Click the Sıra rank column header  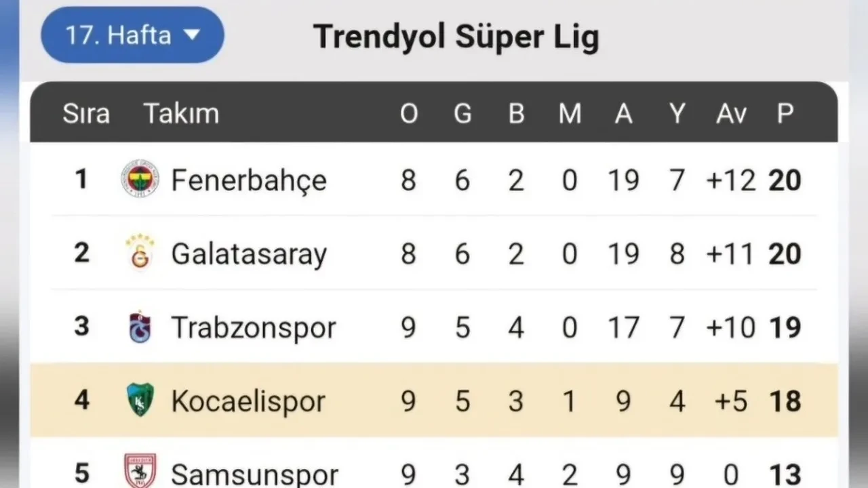(86, 113)
